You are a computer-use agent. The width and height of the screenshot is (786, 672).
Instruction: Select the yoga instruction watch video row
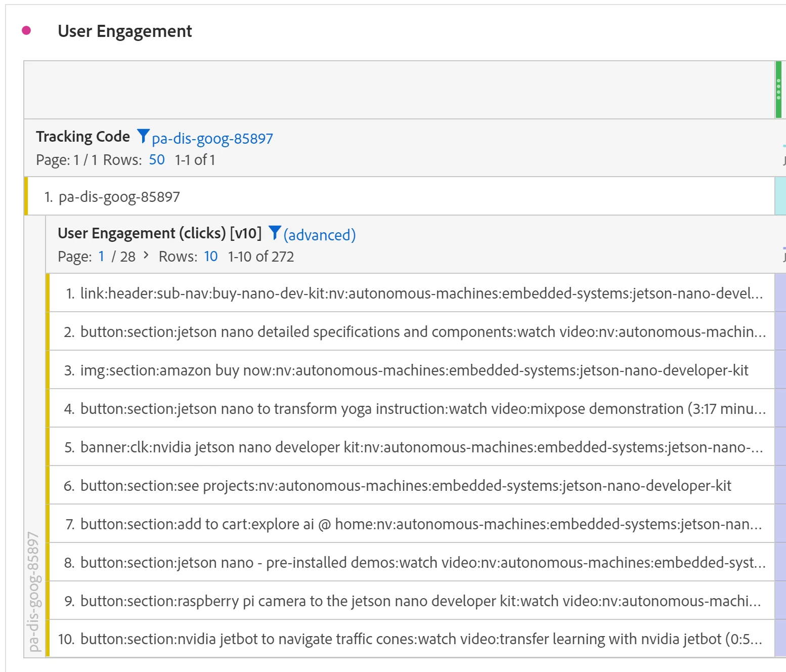(x=423, y=409)
